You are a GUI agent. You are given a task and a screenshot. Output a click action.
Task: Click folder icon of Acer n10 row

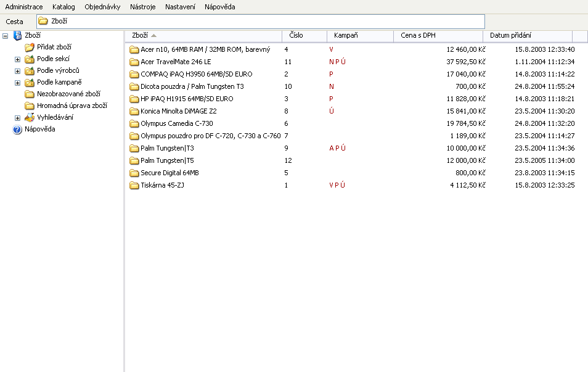134,49
